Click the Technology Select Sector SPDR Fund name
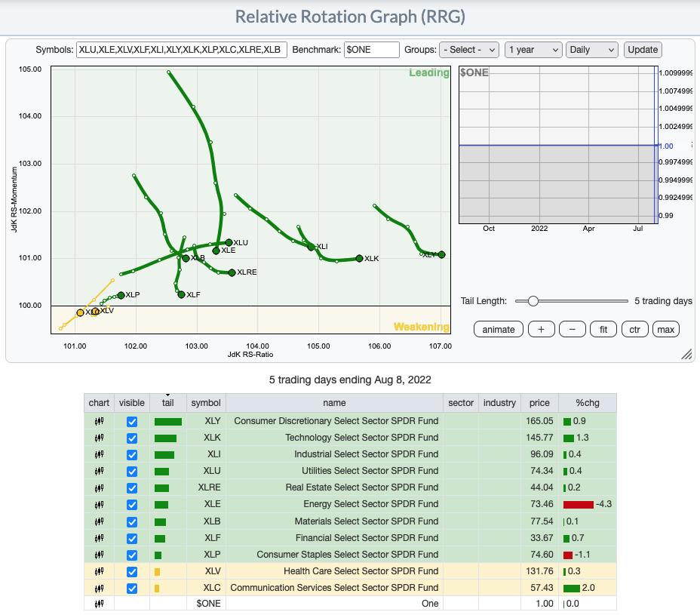Image resolution: width=700 pixels, height=615 pixels. (x=361, y=438)
